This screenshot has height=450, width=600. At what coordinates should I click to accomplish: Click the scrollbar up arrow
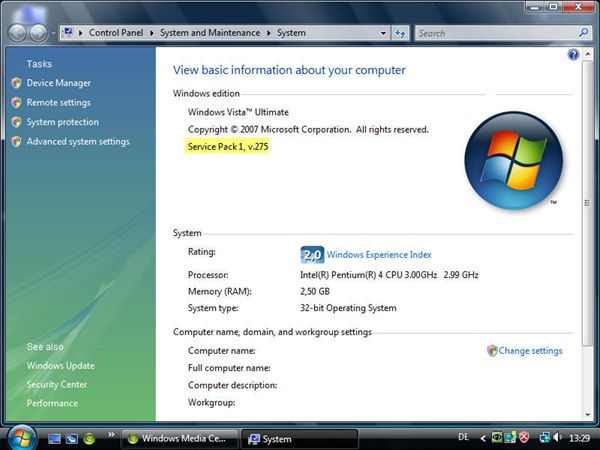[x=587, y=54]
